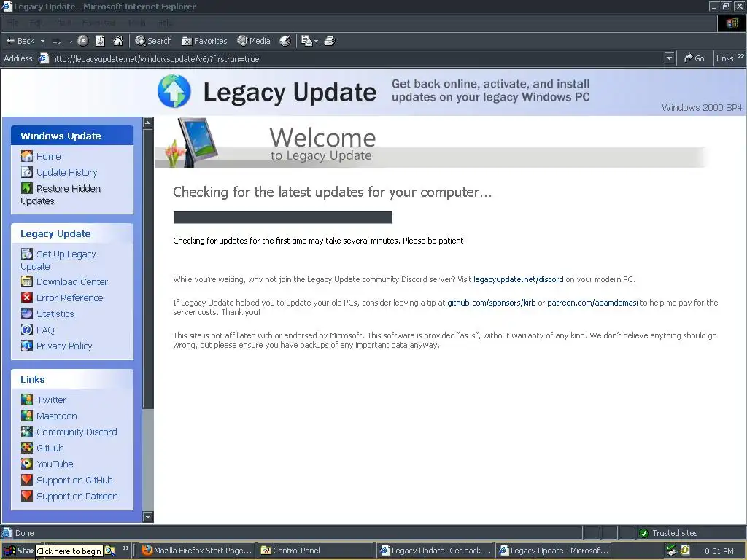Open the Mail toolbar icon

click(306, 41)
